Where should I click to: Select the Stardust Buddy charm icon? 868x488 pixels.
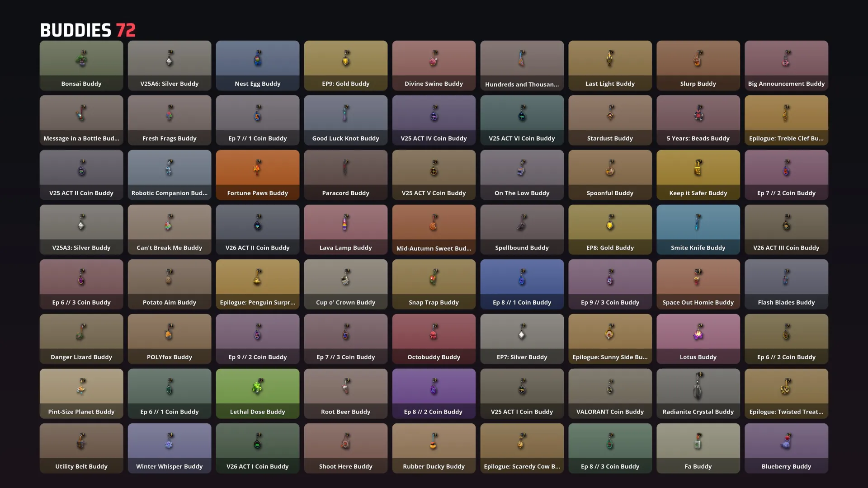point(610,113)
